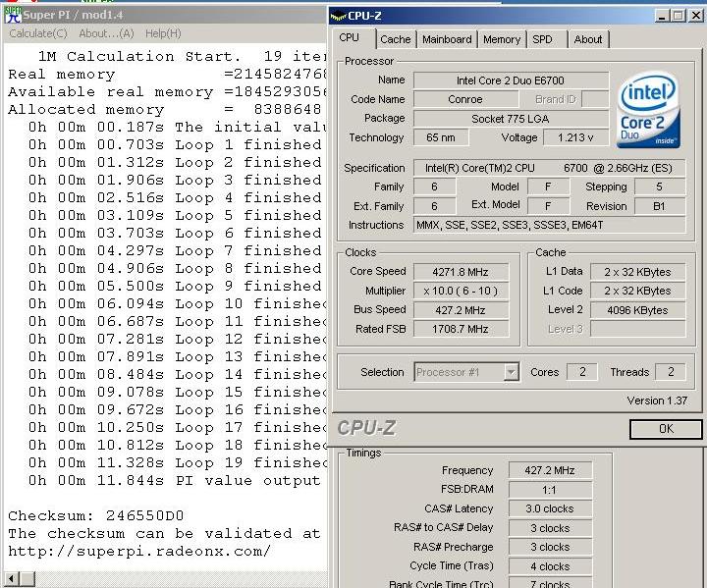Switch to the Cache tab
This screenshot has height=588, width=707.
pos(396,39)
